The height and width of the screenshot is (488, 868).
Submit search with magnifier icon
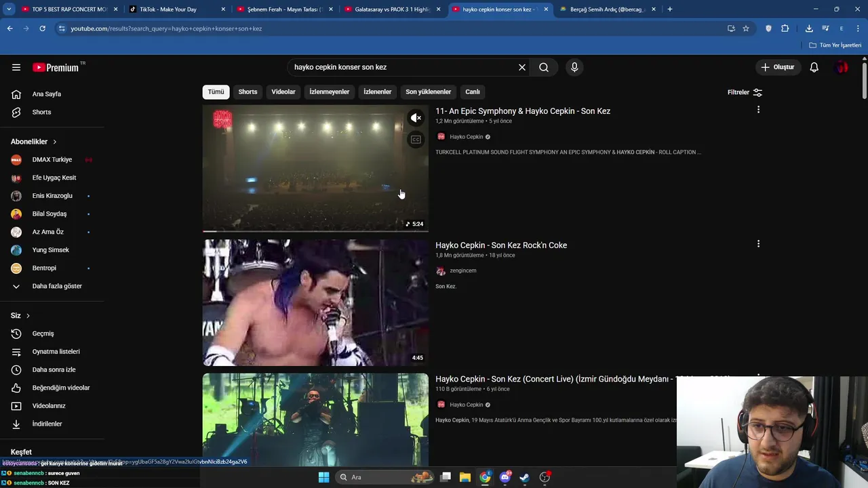pos(544,67)
